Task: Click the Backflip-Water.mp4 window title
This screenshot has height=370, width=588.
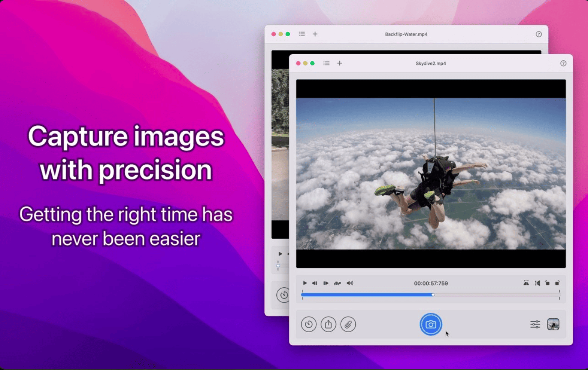Action: tap(406, 34)
